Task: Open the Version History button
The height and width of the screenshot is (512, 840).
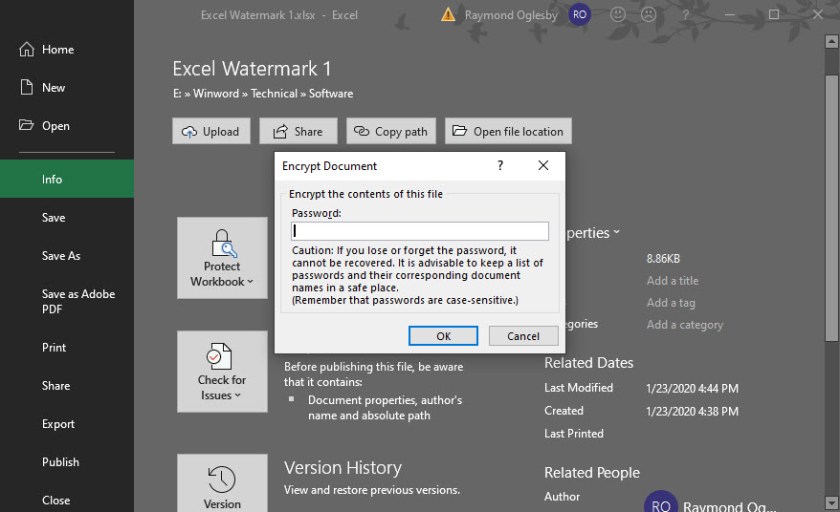Action: click(222, 484)
